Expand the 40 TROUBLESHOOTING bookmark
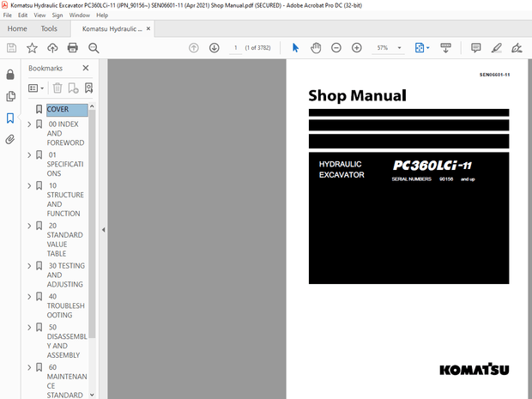This screenshot has height=399, width=532. click(29, 297)
